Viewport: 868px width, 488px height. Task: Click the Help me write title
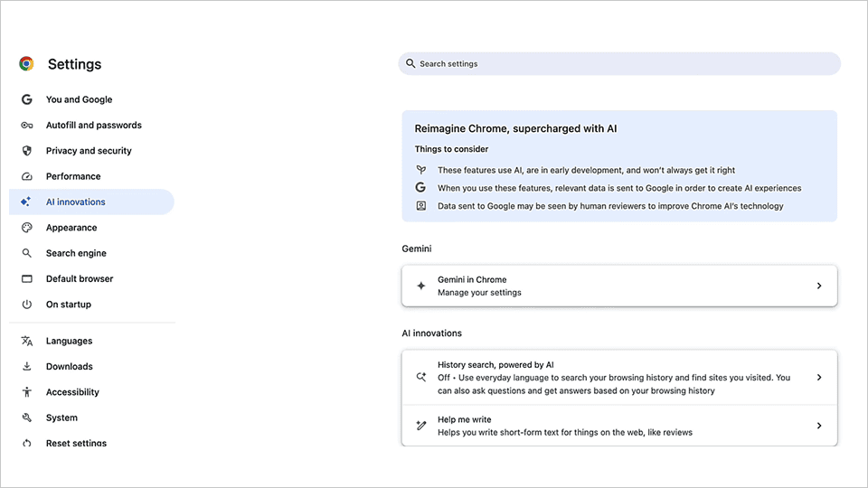tap(465, 419)
